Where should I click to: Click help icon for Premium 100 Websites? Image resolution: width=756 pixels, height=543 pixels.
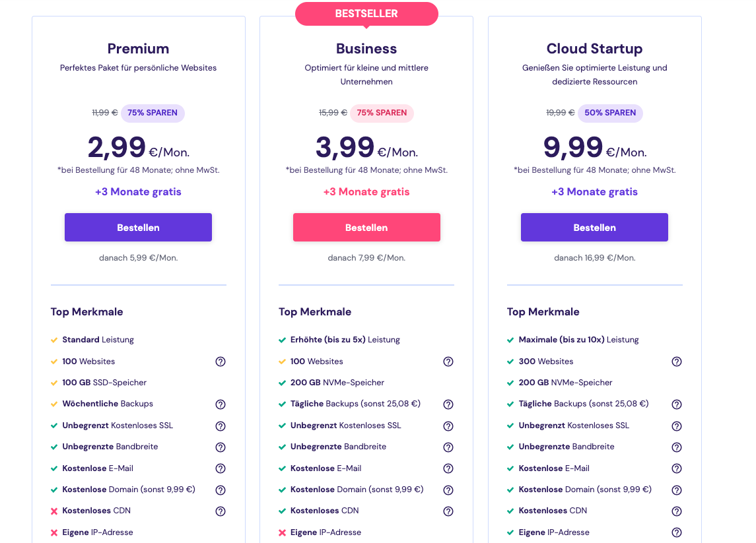(221, 362)
